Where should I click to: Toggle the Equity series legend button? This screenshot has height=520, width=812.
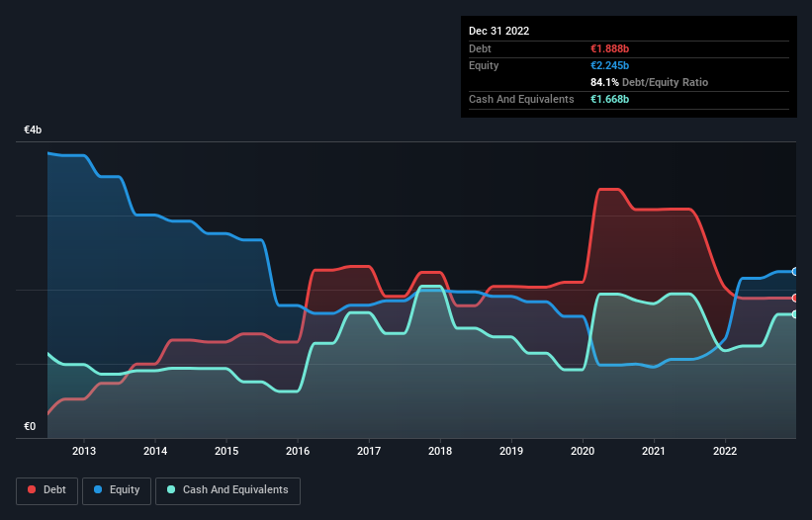[117, 490]
